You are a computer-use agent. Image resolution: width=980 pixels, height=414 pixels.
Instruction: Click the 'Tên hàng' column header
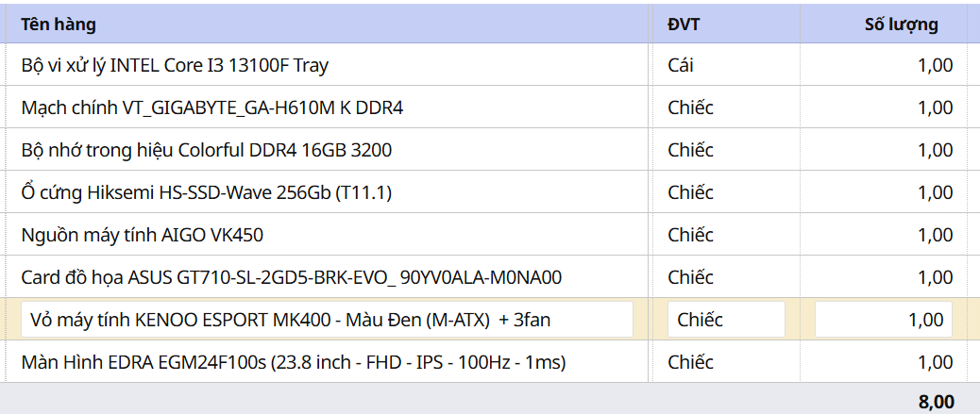point(59,25)
